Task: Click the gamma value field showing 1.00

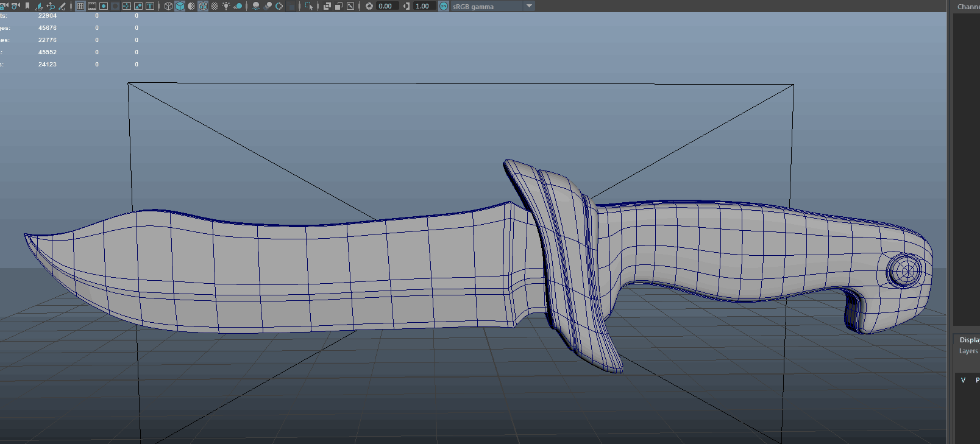Action: (x=423, y=6)
